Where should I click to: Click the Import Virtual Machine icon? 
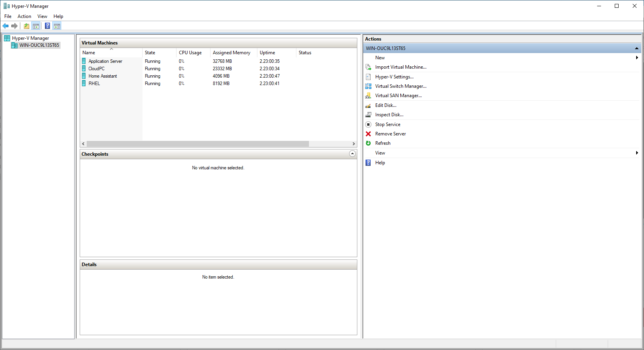[368, 67]
